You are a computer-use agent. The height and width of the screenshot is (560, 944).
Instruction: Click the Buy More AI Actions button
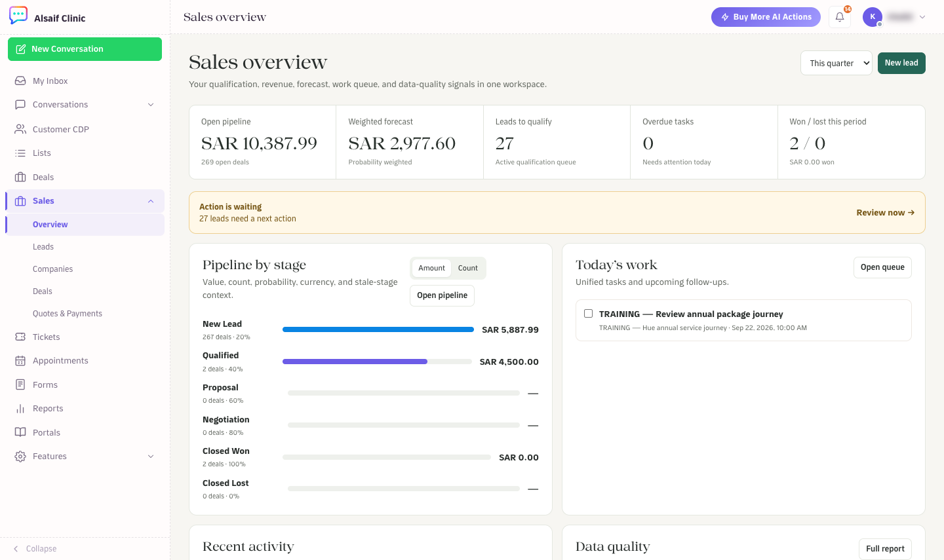click(766, 17)
